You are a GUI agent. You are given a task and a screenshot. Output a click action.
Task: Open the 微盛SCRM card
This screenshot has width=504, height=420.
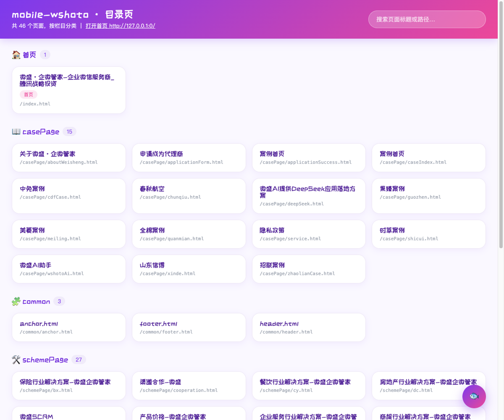(69, 413)
